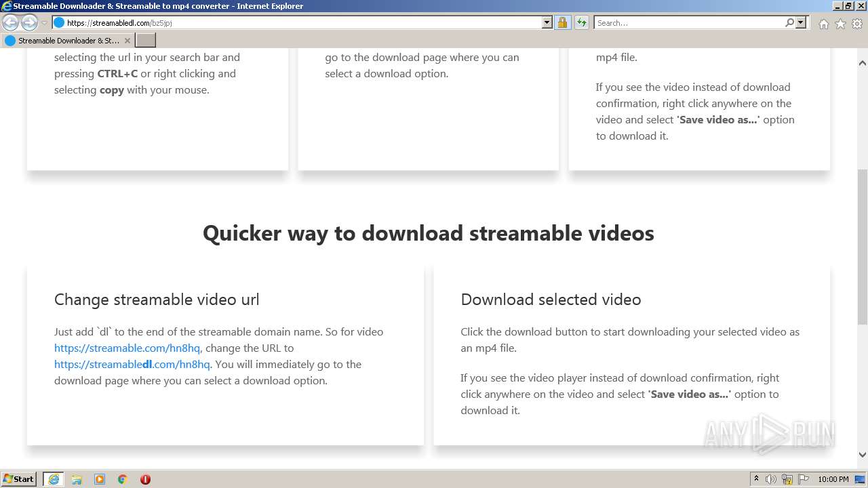The height and width of the screenshot is (488, 868).
Task: Open Favorites star icon
Action: 840,24
